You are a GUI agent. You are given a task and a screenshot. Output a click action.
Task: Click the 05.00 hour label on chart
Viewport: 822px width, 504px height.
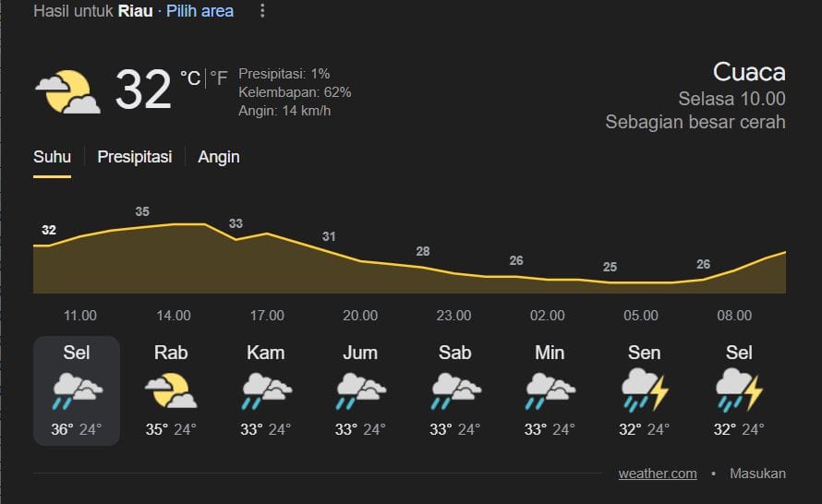[641, 316]
